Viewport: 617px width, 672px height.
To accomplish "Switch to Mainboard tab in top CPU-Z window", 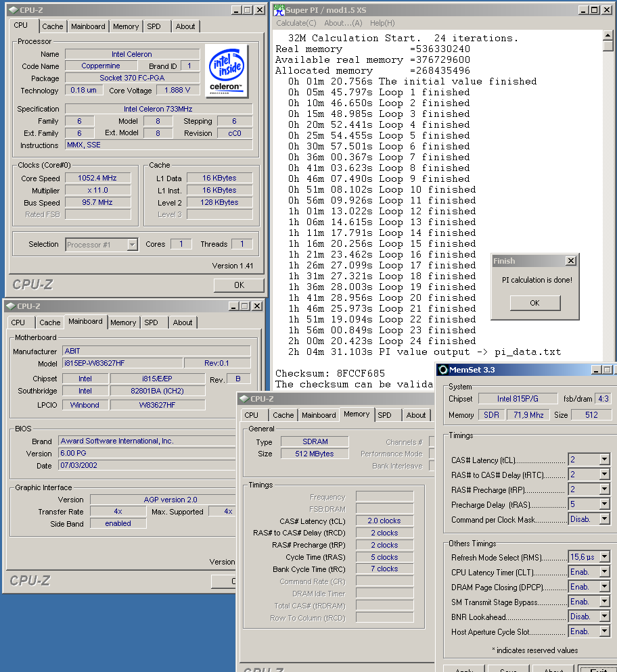I will [88, 26].
